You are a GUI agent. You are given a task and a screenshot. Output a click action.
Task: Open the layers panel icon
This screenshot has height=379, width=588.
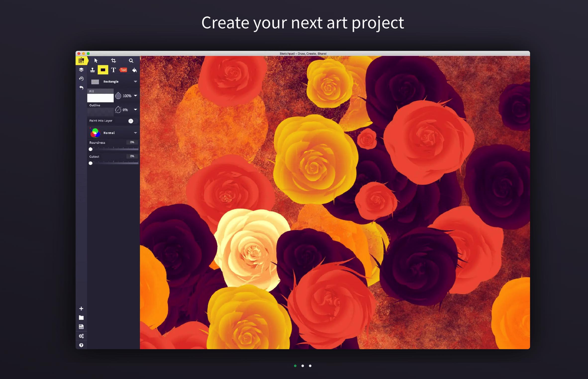point(81,70)
